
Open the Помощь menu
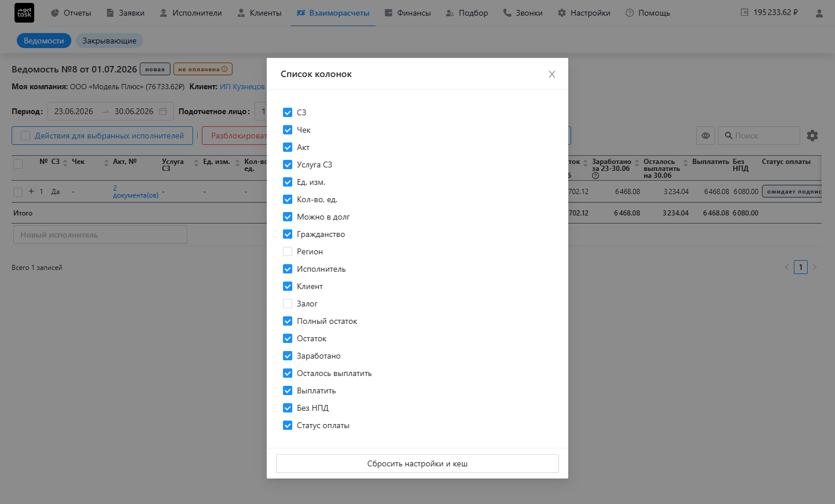pyautogui.click(x=648, y=13)
